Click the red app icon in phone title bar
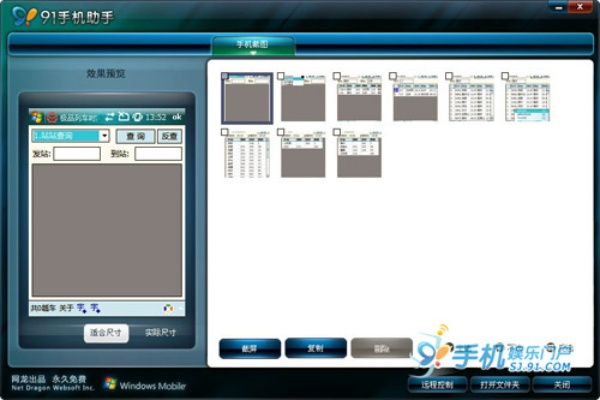600x400 pixels. coord(52,117)
